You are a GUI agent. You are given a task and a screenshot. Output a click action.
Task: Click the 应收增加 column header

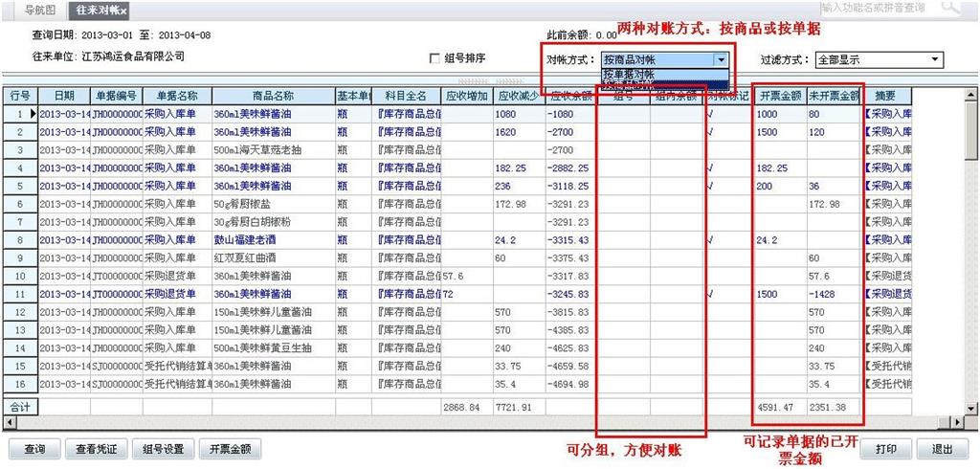click(467, 97)
